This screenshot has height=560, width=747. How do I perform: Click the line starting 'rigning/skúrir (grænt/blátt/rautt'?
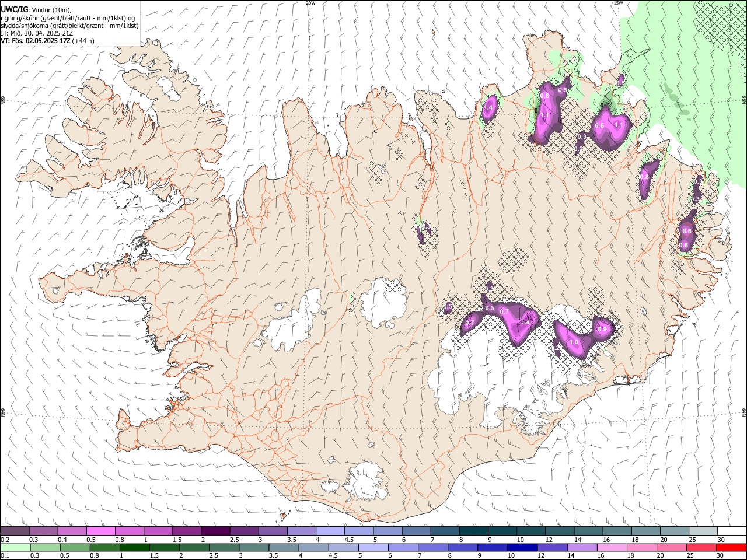(x=68, y=18)
